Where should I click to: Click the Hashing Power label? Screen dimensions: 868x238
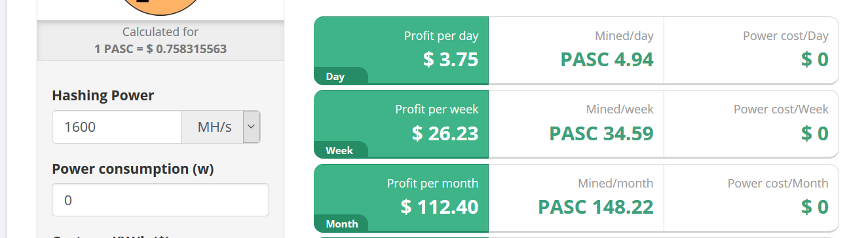103,96
